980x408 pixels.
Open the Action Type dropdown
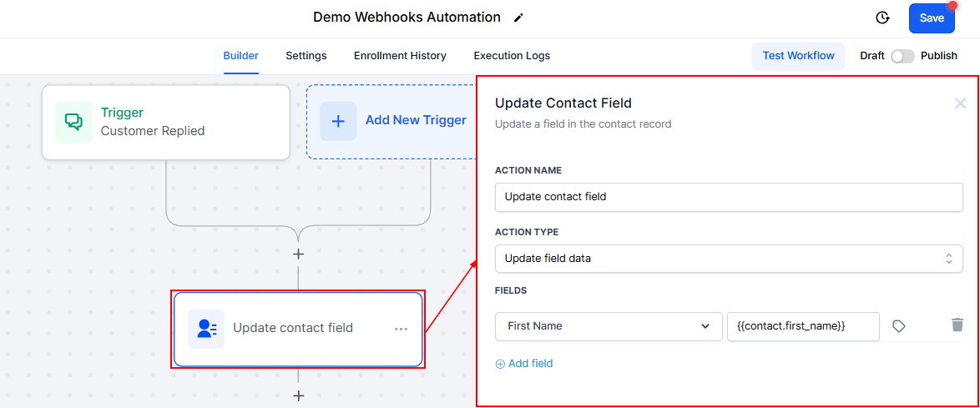728,259
